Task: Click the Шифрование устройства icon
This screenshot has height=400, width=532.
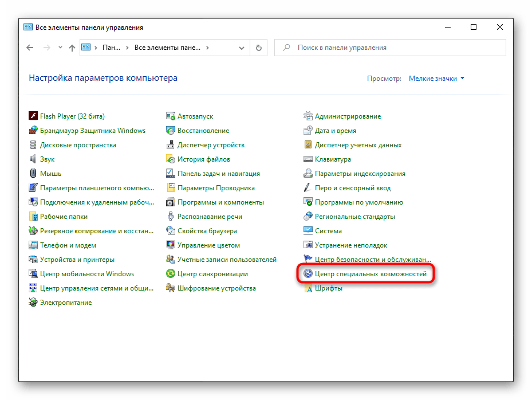Action: pos(170,288)
